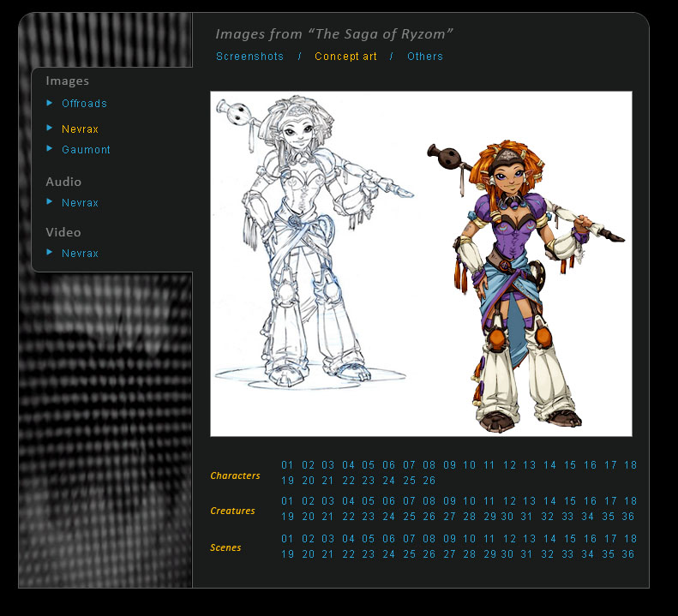Open Scenes image 04
678x616 pixels.
348,539
